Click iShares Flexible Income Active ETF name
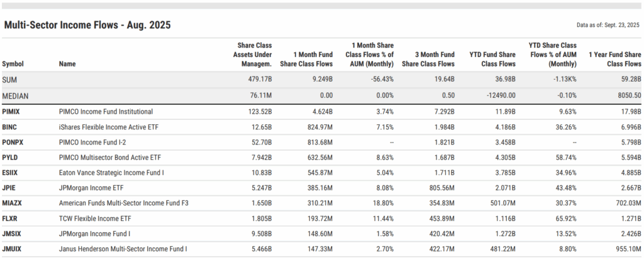 click(x=108, y=127)
